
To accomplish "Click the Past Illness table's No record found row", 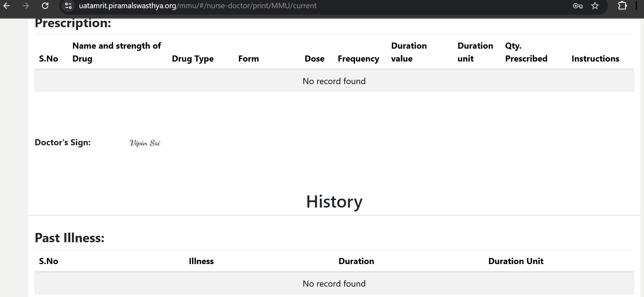I will (x=334, y=284).
